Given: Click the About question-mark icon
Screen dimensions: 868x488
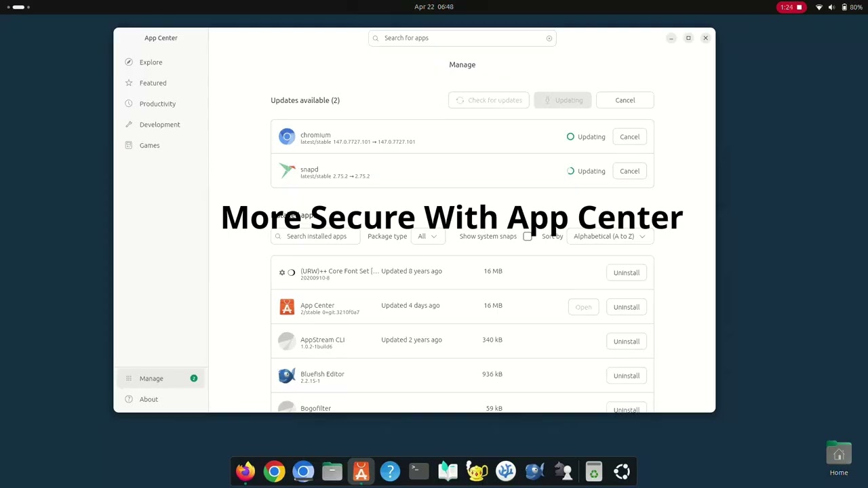Looking at the screenshot, I should pos(129,399).
